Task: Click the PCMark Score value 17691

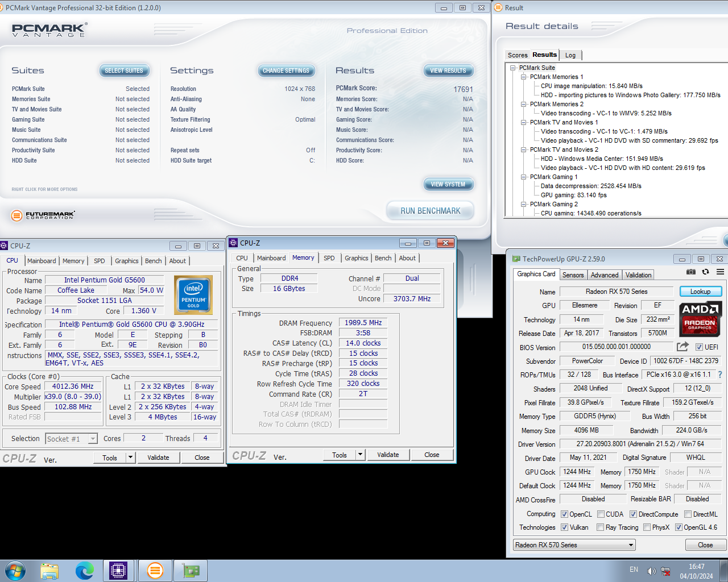Action: (463, 89)
